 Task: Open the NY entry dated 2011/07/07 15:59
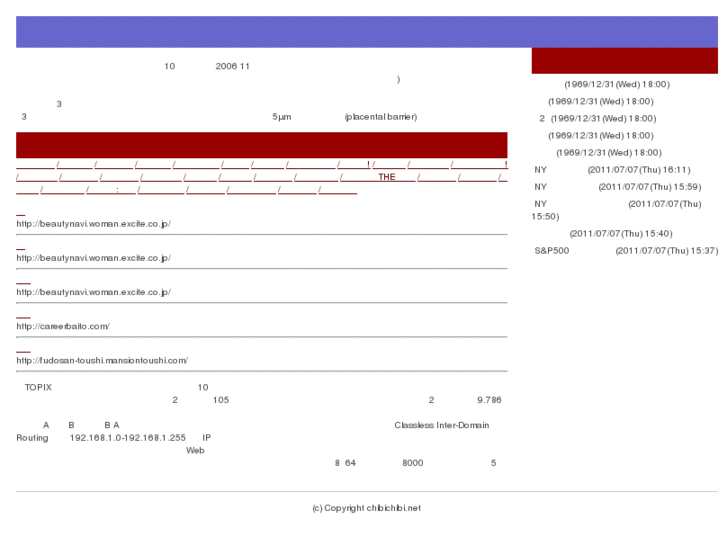click(618, 187)
